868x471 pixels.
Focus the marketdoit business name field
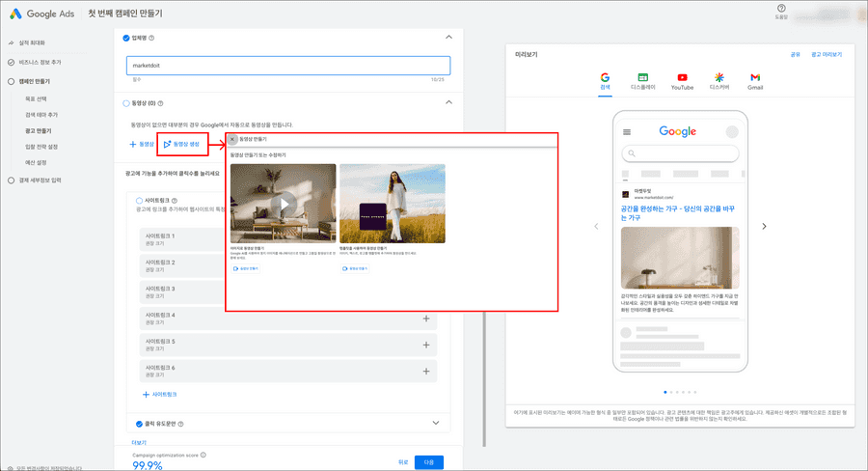click(x=288, y=66)
